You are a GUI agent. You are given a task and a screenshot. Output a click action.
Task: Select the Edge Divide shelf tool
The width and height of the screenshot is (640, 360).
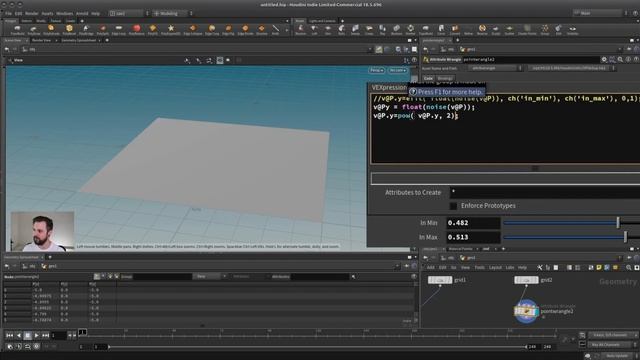tap(245, 30)
